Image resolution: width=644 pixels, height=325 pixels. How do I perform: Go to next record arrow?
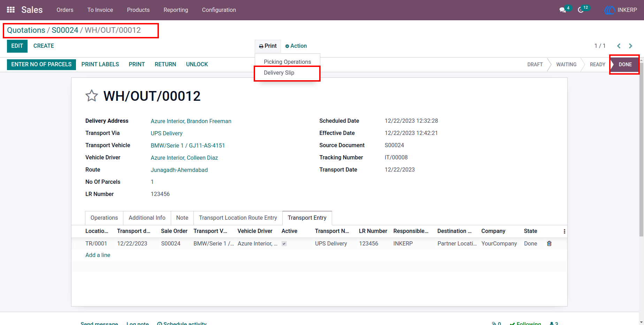click(x=630, y=46)
